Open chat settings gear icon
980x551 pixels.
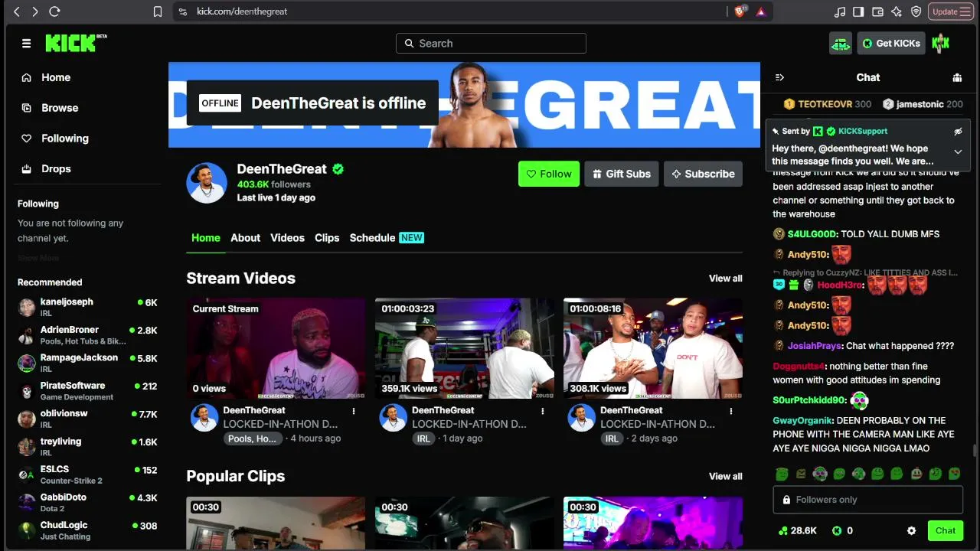pyautogui.click(x=911, y=530)
